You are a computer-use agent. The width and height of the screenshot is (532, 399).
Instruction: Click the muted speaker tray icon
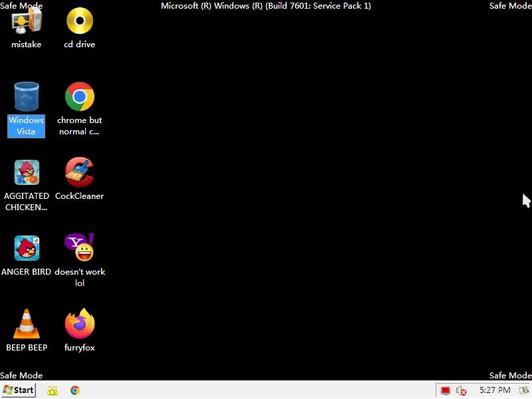pyautogui.click(x=461, y=391)
